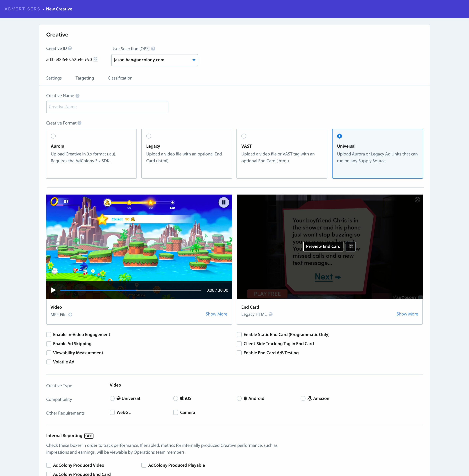This screenshot has width=469, height=476.
Task: Choose iOS compatibility radio button
Action: point(176,398)
